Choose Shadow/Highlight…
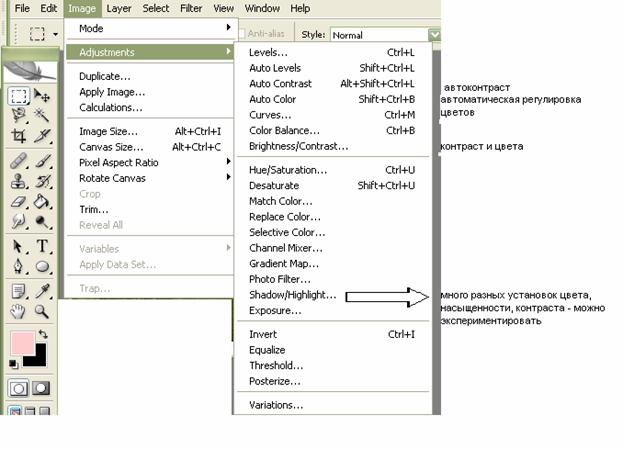Image resolution: width=623 pixels, height=449 pixels. pos(332,295)
